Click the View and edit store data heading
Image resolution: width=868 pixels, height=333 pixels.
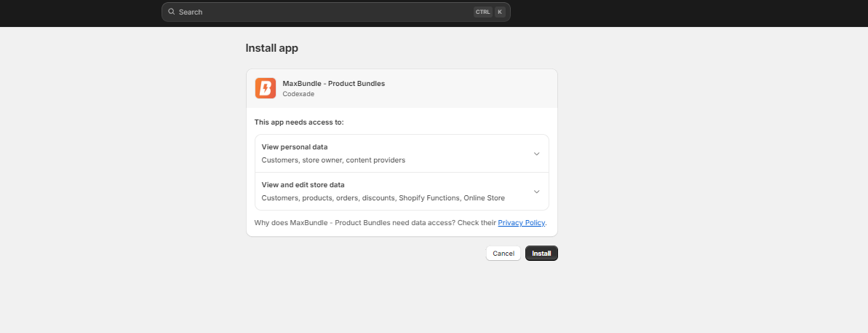coord(303,185)
